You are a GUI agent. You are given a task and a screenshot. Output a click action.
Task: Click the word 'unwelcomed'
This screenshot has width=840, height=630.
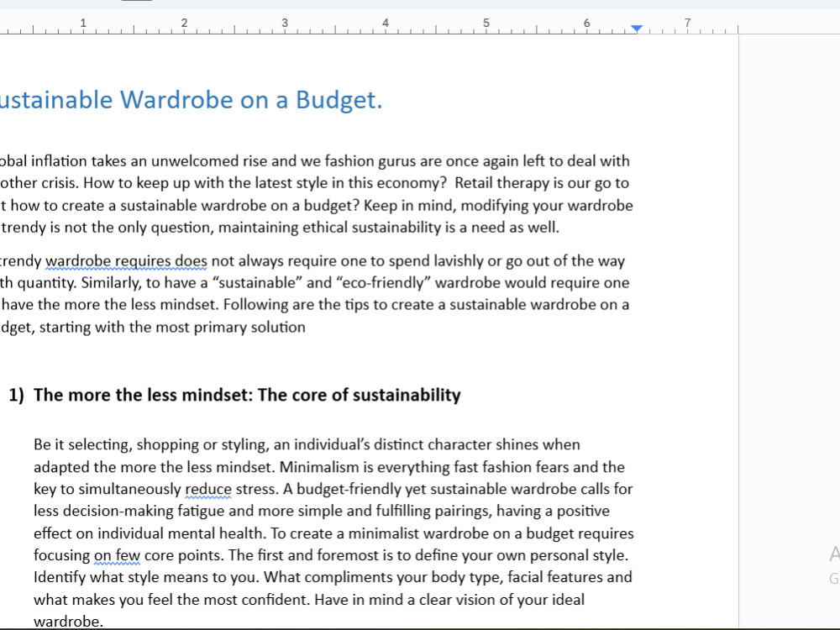(195, 161)
